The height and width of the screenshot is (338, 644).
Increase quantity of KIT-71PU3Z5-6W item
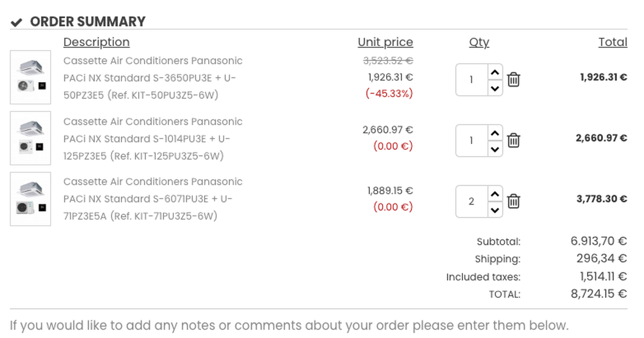pos(495,194)
